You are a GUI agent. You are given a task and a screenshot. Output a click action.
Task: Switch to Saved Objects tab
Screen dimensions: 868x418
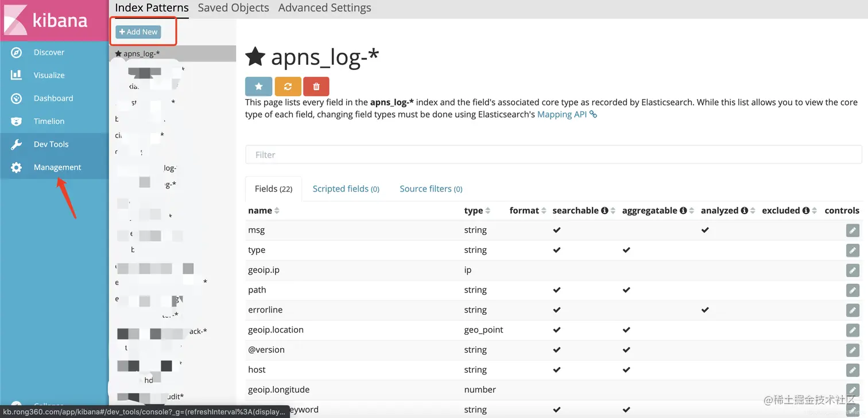[x=233, y=8]
